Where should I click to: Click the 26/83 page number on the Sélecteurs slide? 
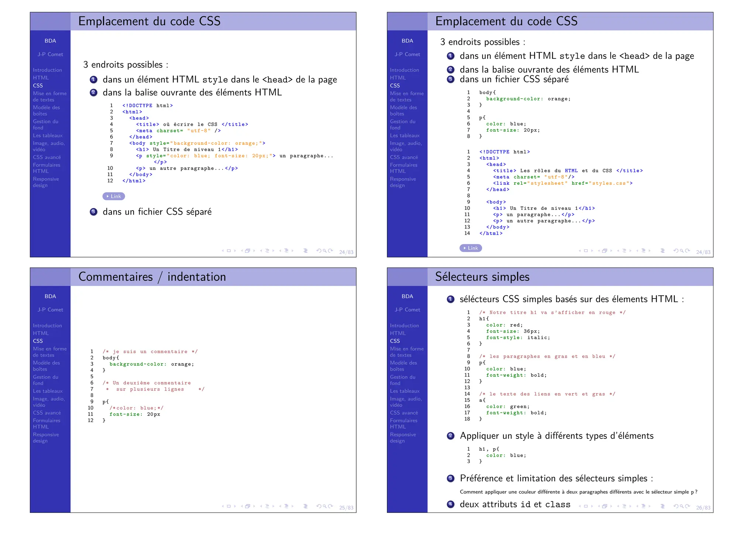coord(703,508)
